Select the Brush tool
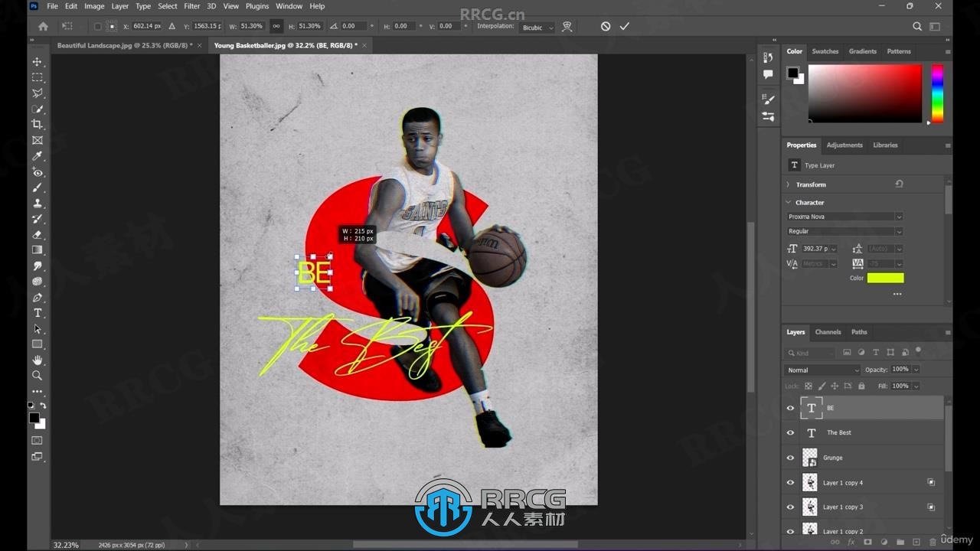Image resolution: width=980 pixels, height=551 pixels. (x=37, y=187)
